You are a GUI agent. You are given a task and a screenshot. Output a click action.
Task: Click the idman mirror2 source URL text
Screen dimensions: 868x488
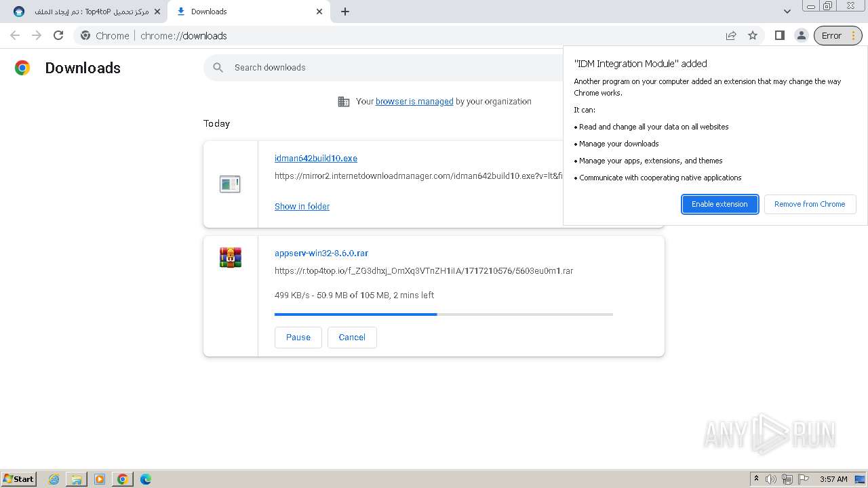click(x=418, y=176)
